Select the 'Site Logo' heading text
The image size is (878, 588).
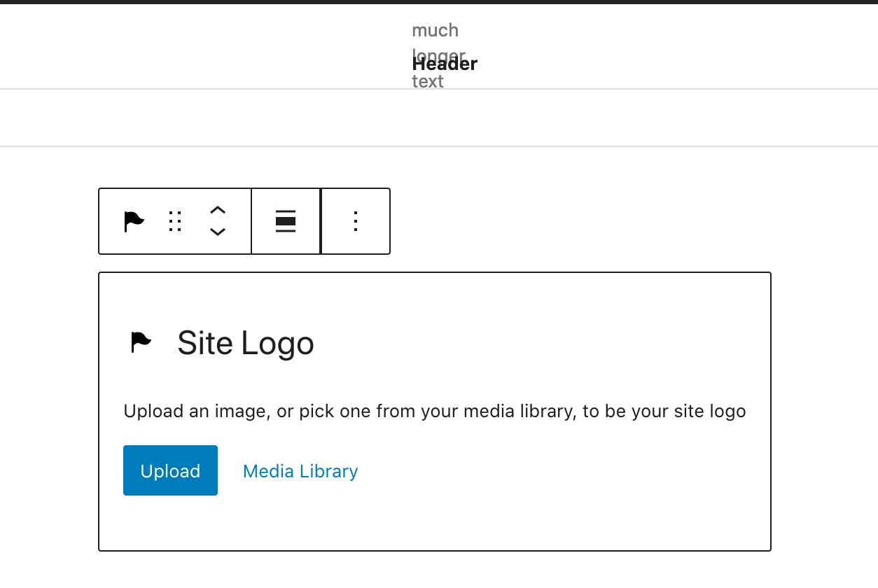click(245, 343)
